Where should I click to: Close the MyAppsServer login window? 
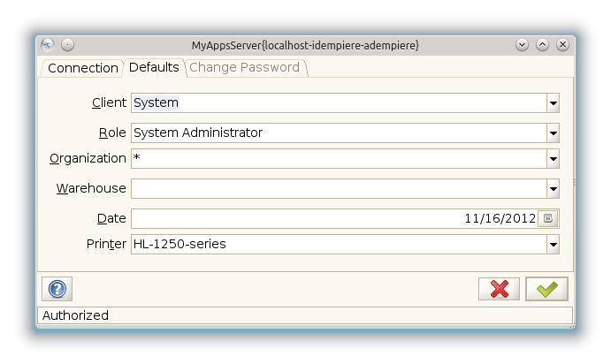click(x=562, y=44)
